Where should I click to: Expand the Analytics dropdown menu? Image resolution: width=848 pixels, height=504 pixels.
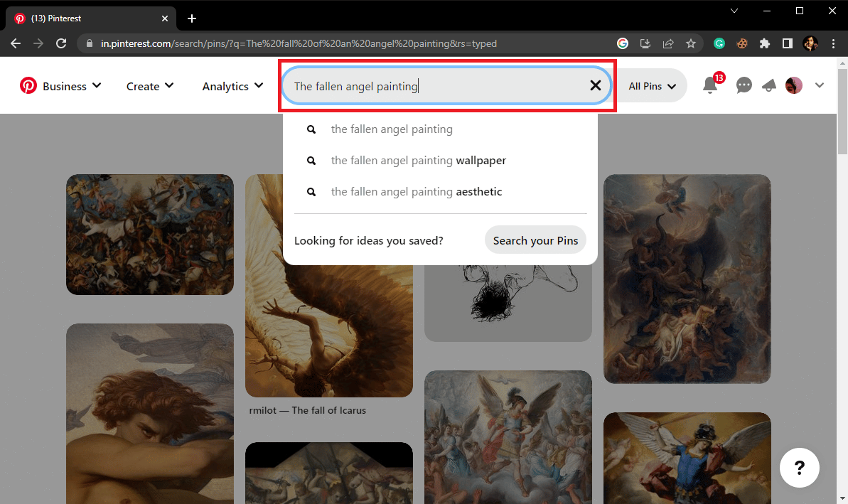tap(232, 85)
